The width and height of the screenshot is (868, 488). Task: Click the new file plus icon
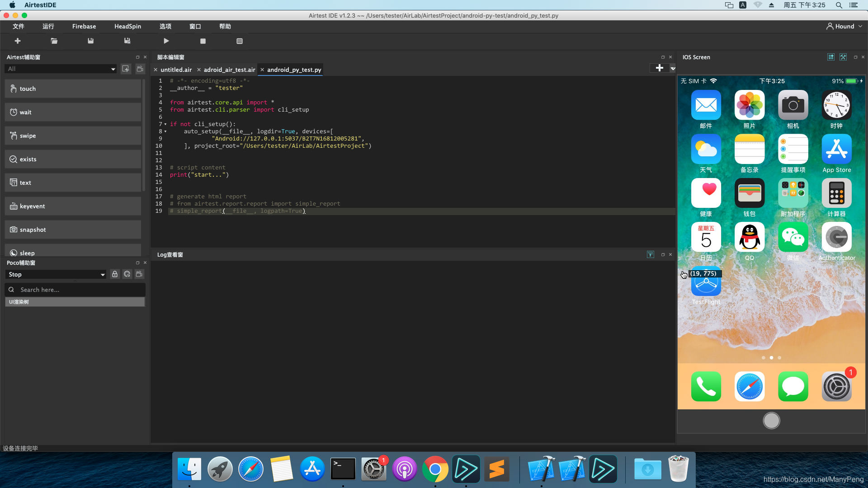point(18,41)
